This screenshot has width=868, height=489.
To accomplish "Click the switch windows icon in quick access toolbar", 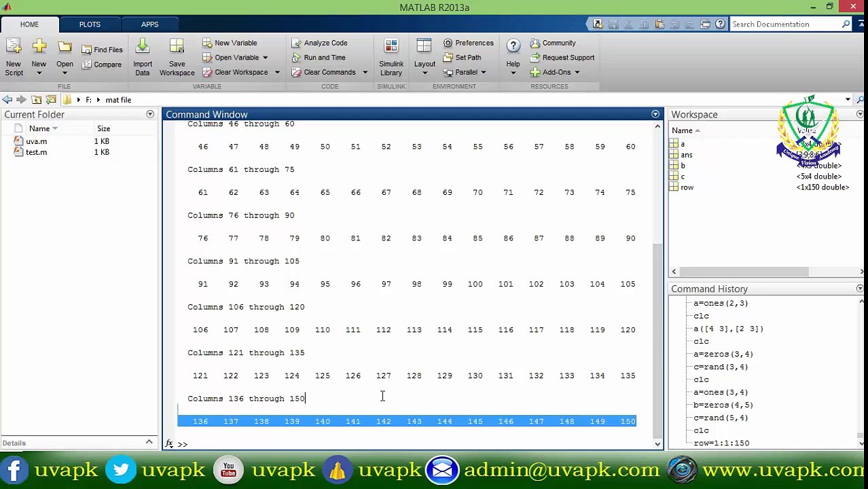I will click(705, 24).
